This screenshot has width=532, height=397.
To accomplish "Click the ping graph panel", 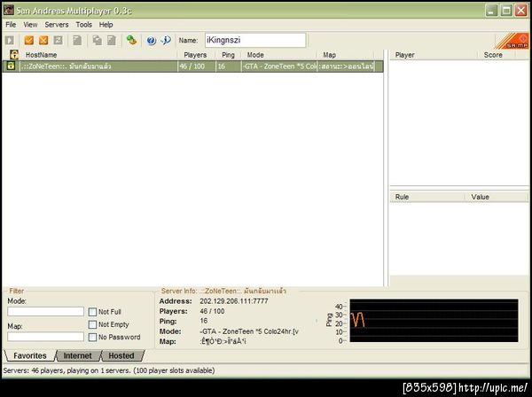I will 434,321.
